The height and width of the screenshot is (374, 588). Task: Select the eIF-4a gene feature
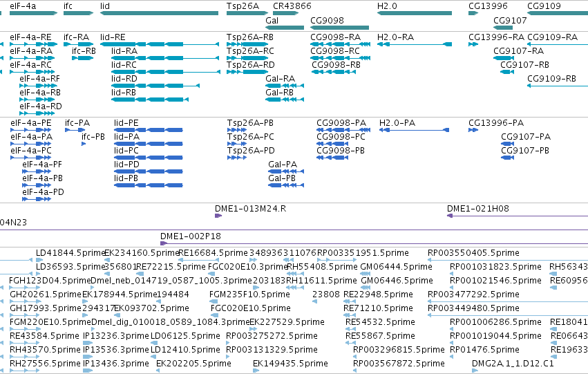(x=33, y=13)
